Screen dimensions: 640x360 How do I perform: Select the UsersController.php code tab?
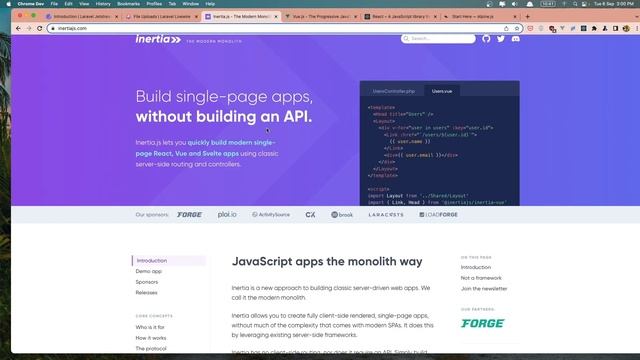(x=393, y=91)
